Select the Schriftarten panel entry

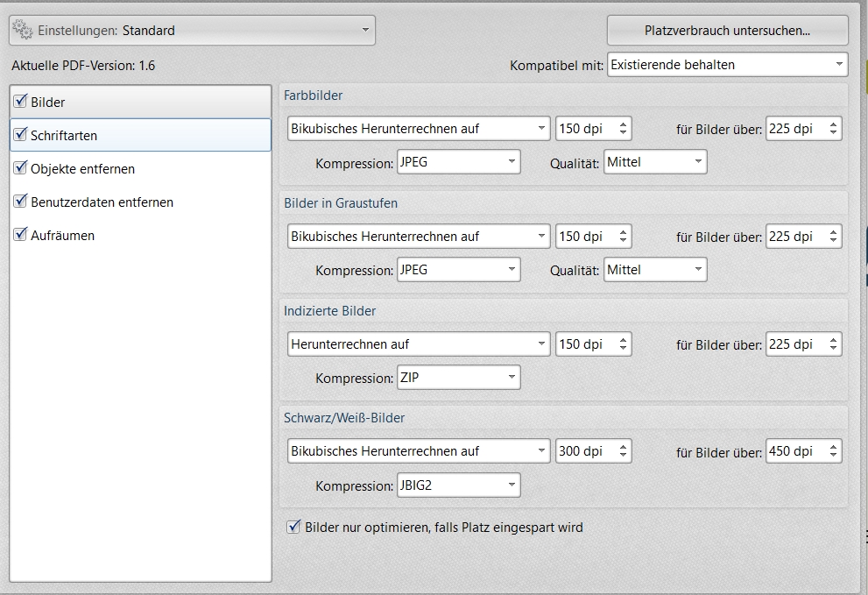coord(141,135)
